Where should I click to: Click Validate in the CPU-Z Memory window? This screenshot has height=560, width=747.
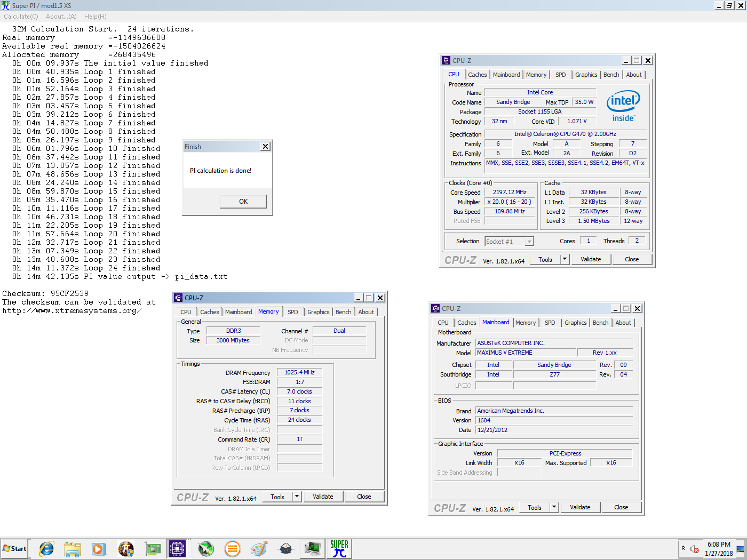(323, 497)
